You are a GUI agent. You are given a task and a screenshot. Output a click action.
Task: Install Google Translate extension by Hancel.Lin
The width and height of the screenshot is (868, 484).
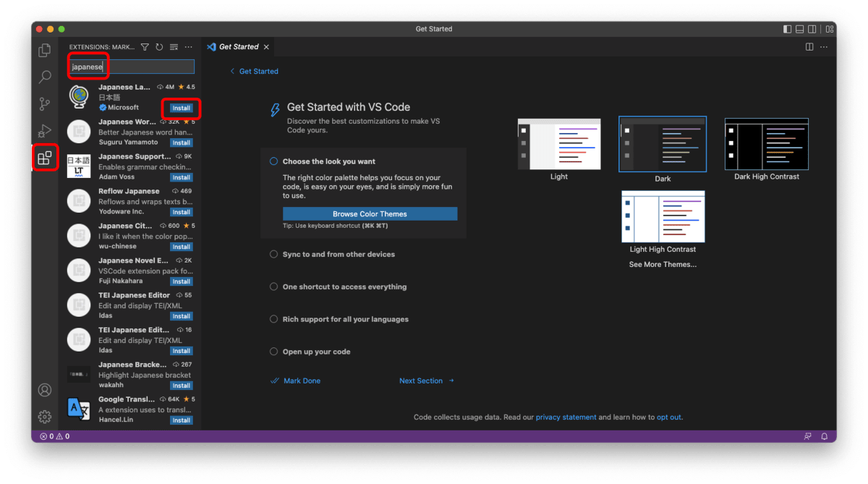(x=181, y=420)
